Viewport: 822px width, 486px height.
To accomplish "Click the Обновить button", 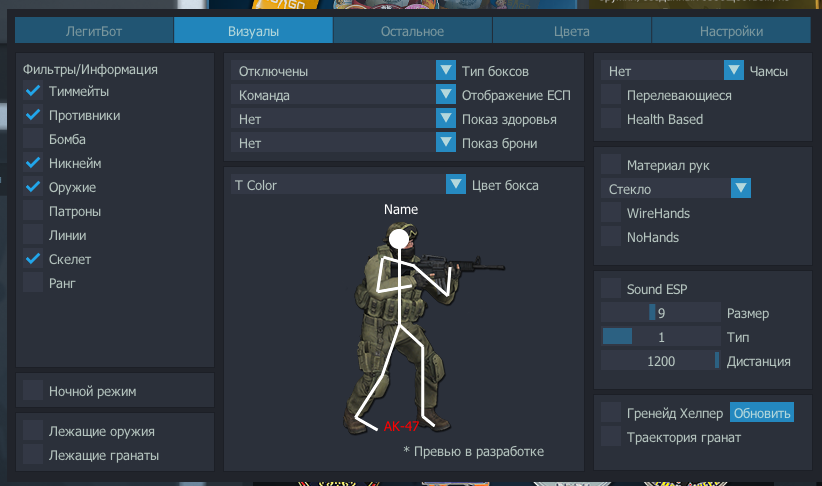I will [762, 413].
